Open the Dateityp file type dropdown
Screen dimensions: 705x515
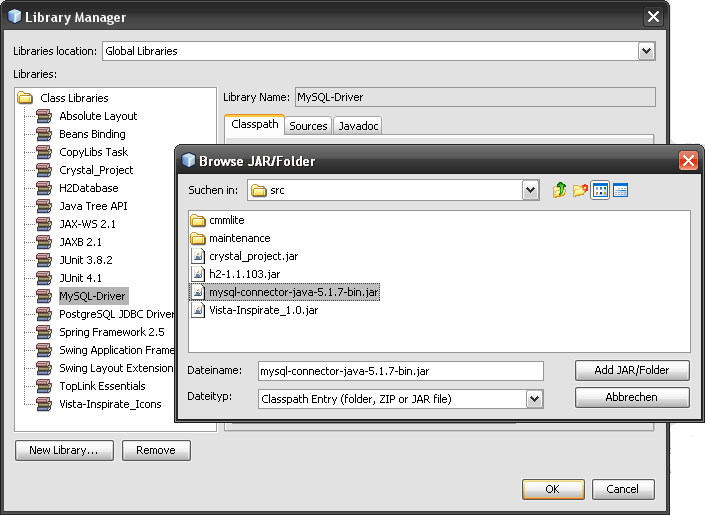pyautogui.click(x=534, y=399)
